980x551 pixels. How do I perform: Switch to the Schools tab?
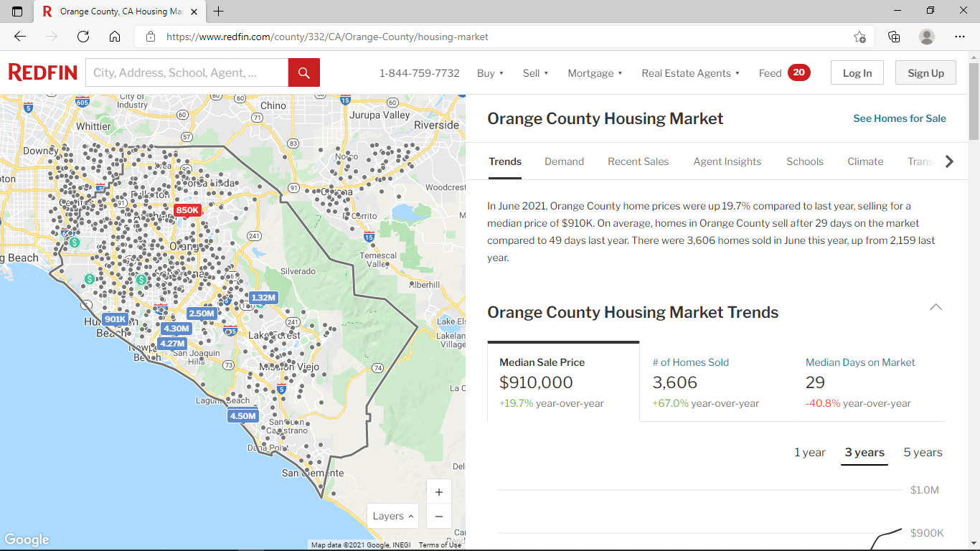coord(805,161)
